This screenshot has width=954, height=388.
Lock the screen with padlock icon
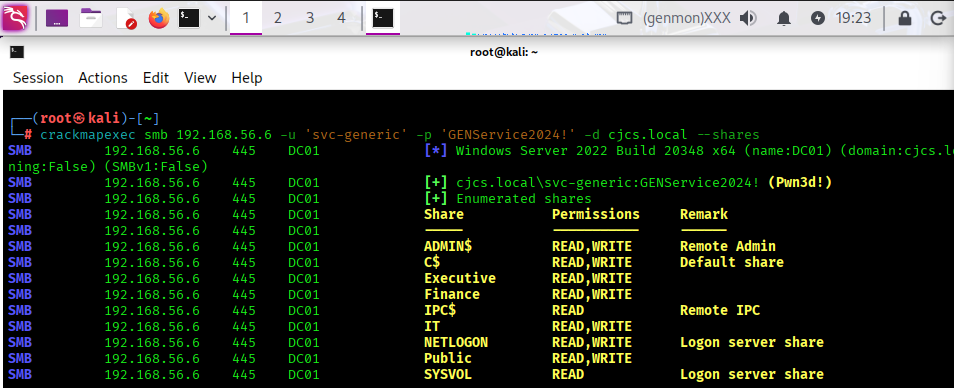click(905, 18)
